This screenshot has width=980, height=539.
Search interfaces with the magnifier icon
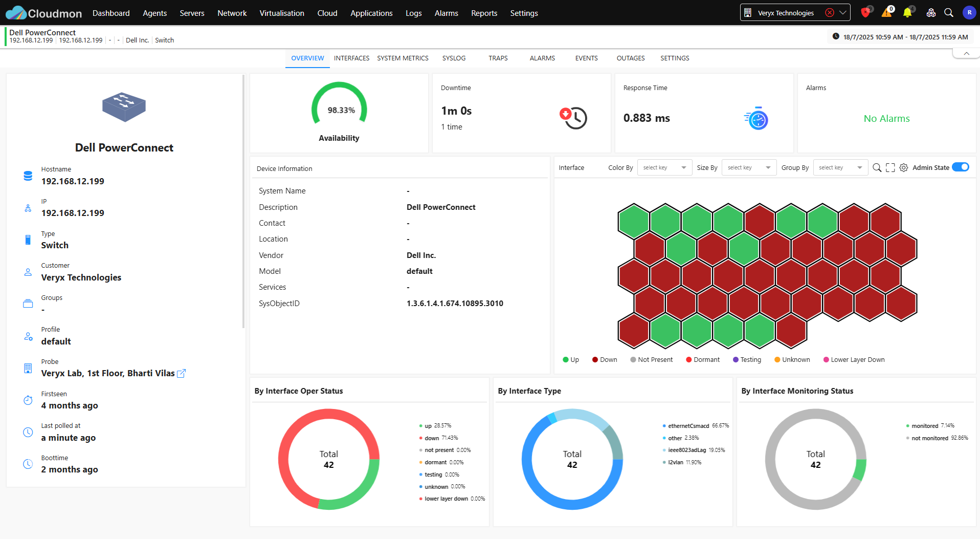[877, 168]
